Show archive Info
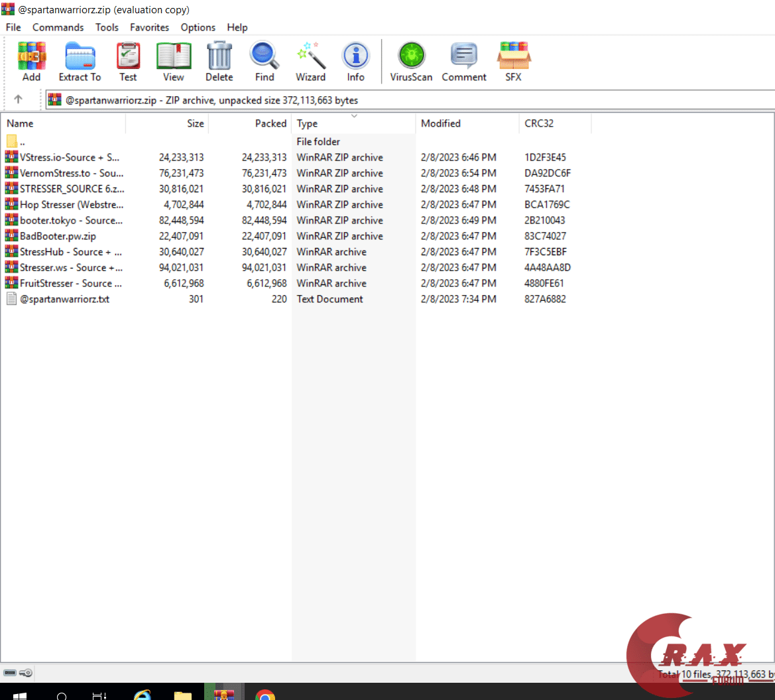This screenshot has width=775, height=700. pyautogui.click(x=355, y=61)
